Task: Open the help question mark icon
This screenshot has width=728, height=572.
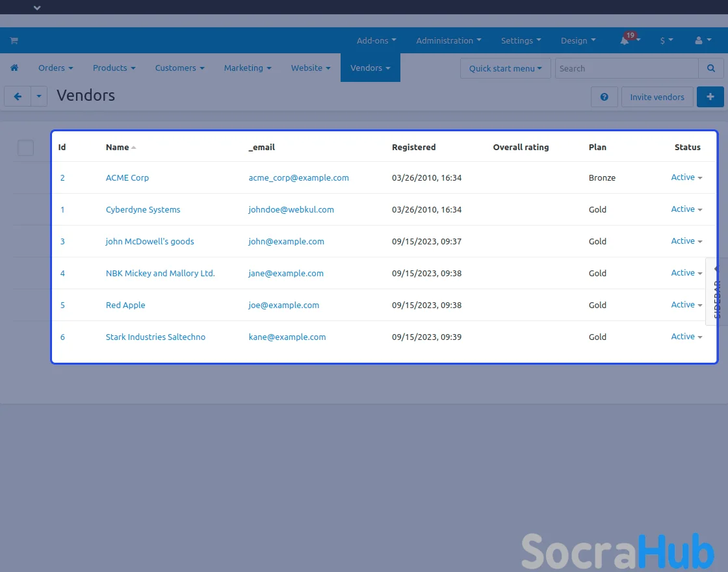Action: pos(604,97)
